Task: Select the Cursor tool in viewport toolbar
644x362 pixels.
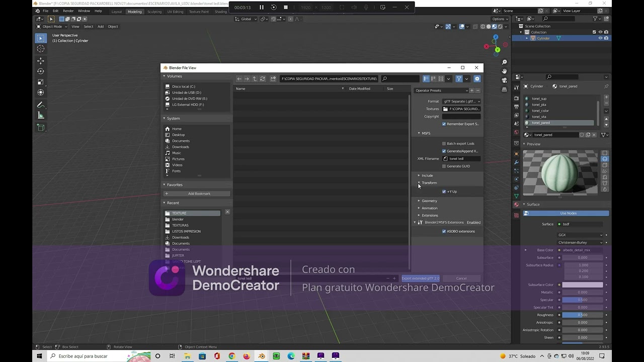Action: pos(41,49)
